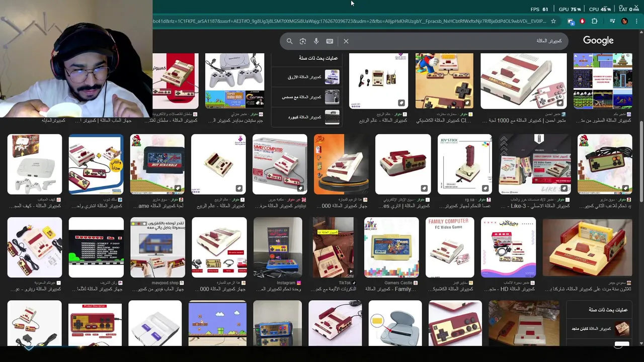Click the 'TikTok' source label
The height and width of the screenshot is (362, 644).
(345, 283)
